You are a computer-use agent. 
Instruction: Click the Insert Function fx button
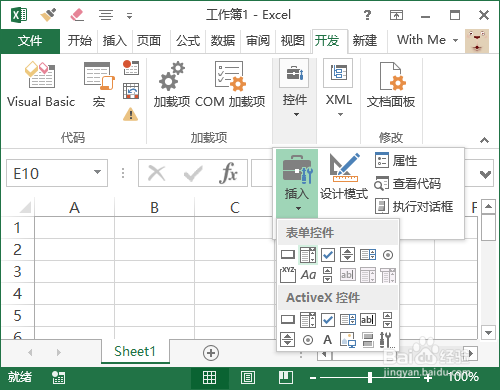[x=228, y=173]
